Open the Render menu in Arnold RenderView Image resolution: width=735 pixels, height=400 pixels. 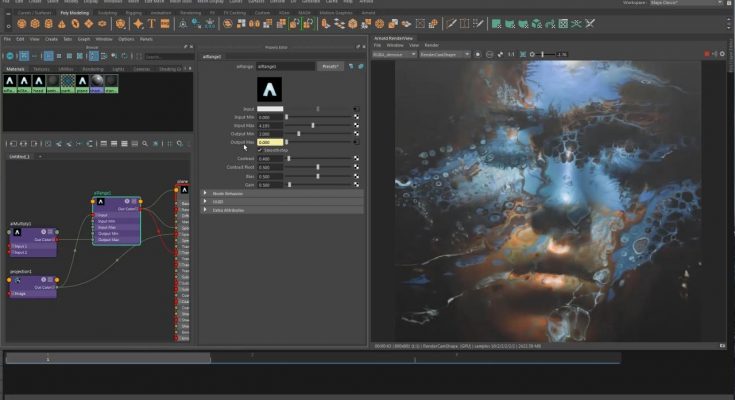(431, 45)
